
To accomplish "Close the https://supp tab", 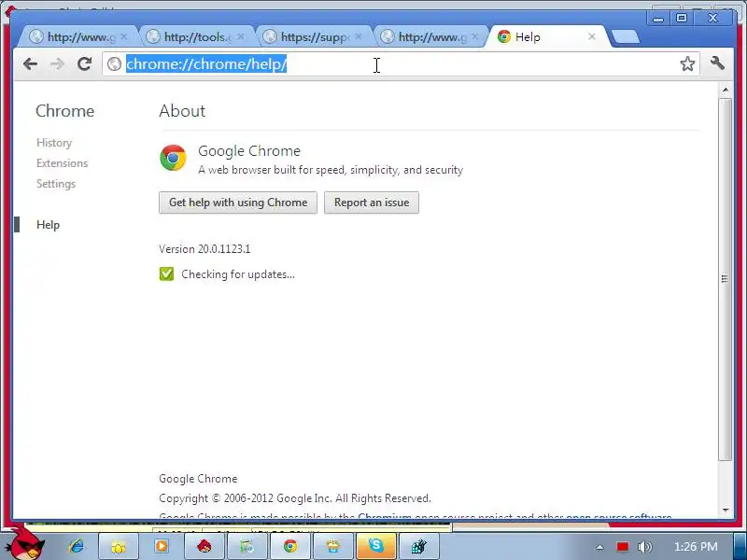I will pos(359,36).
